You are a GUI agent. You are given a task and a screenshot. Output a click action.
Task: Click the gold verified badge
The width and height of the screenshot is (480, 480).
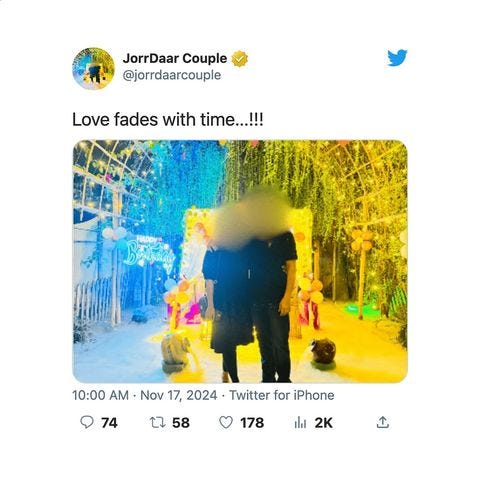point(240,59)
